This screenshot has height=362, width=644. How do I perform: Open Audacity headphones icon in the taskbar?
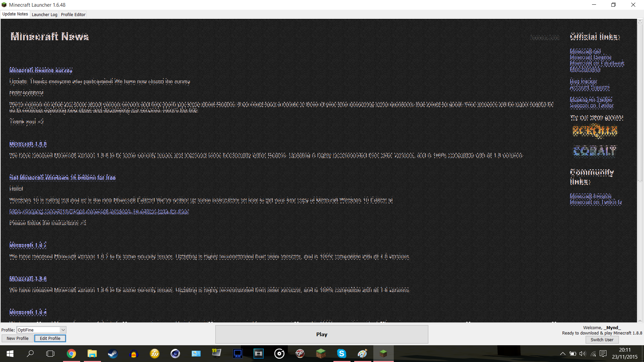(133, 354)
